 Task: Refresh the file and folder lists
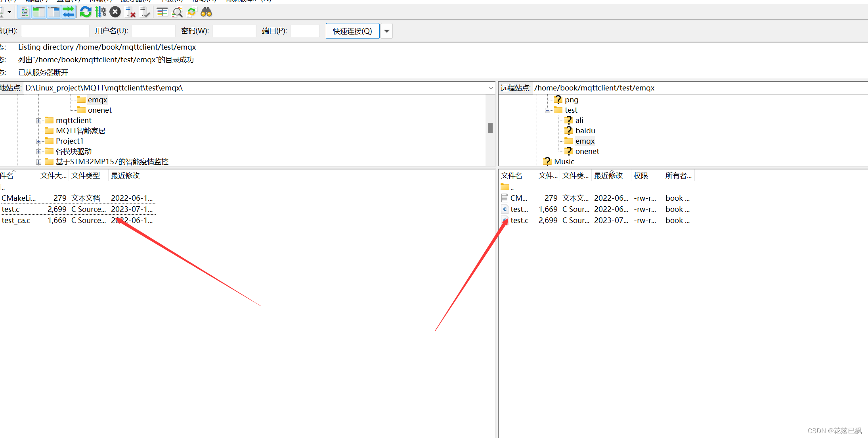click(x=86, y=12)
